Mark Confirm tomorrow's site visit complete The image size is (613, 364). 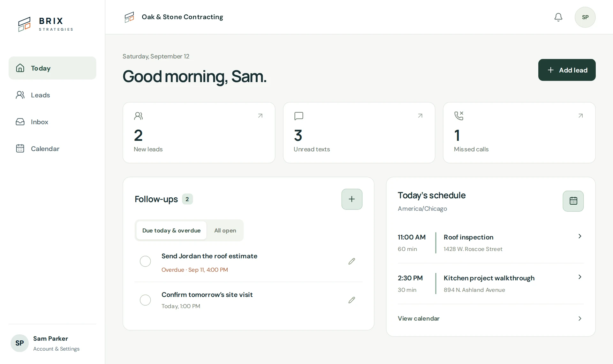coord(145,300)
